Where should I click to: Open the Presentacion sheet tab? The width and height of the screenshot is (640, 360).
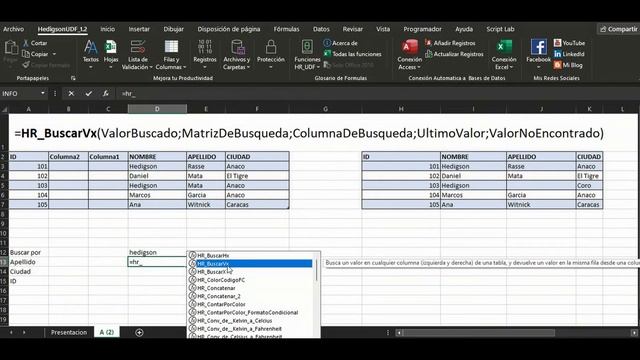click(x=69, y=333)
